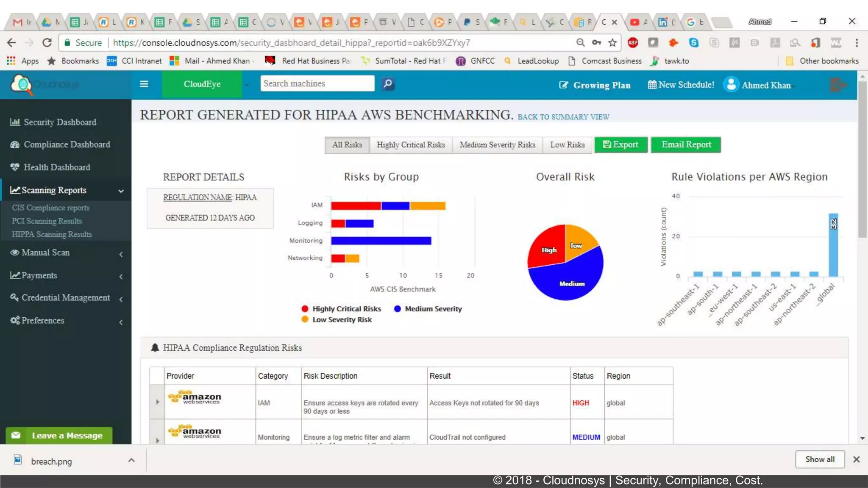Open the CloudEye dropdown caret

click(x=246, y=85)
